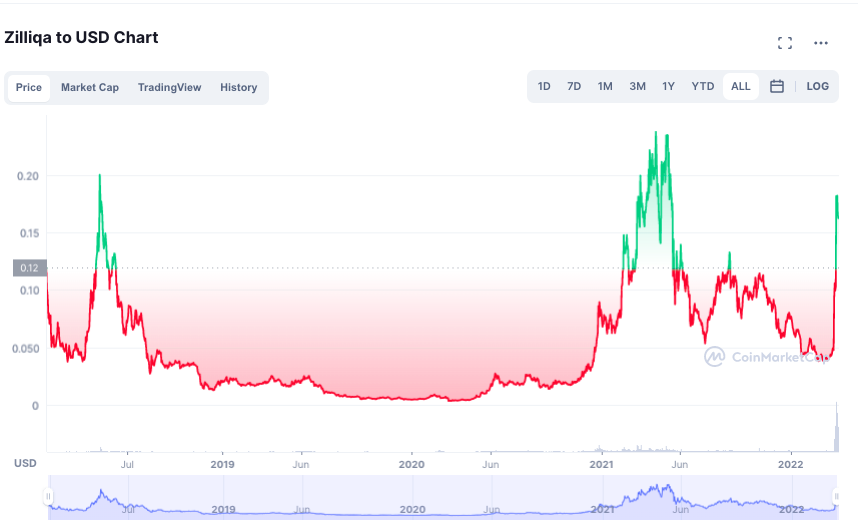Click the 2020 label on main x-axis
Screen dimensions: 858x523
411,464
